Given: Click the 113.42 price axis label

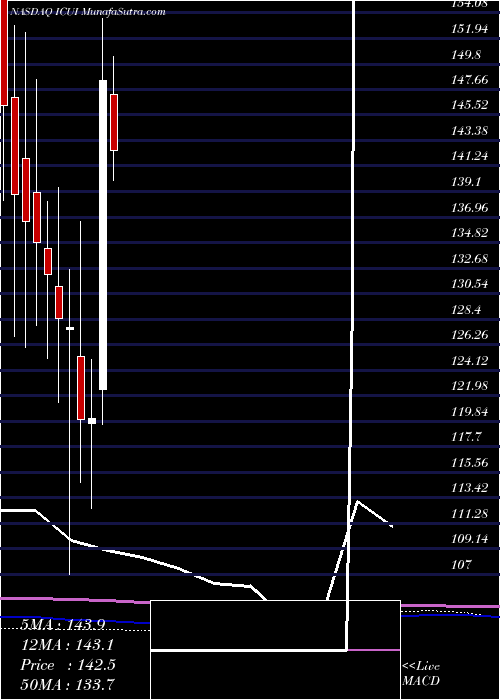Looking at the screenshot, I should tap(469, 488).
